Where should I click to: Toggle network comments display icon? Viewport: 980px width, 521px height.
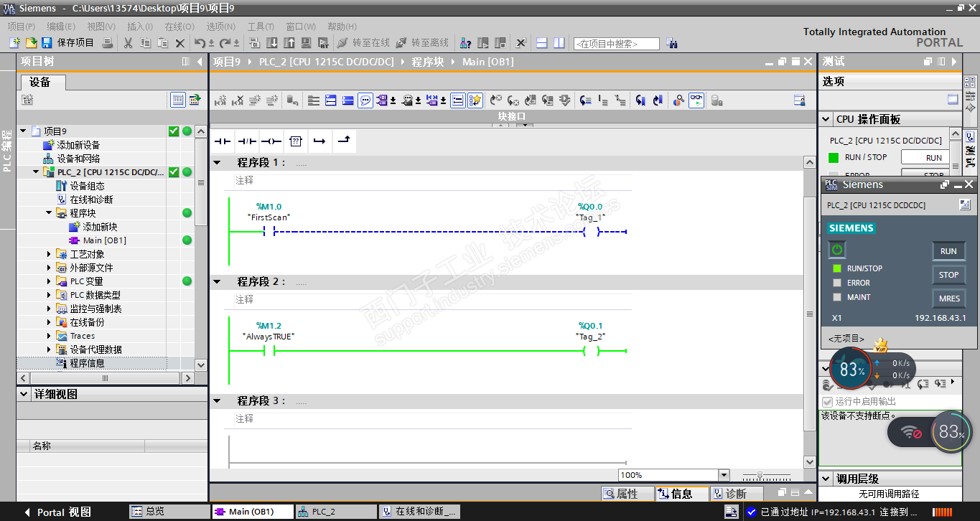pyautogui.click(x=365, y=100)
